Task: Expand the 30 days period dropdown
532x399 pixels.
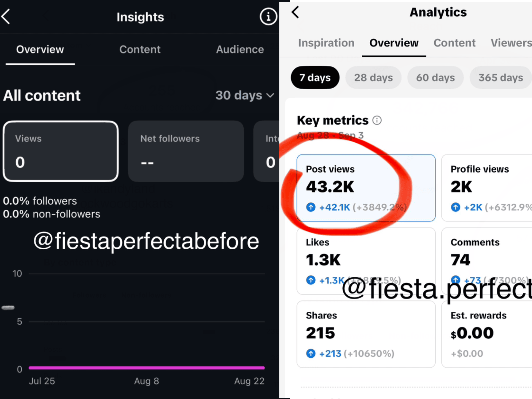Action: (245, 95)
